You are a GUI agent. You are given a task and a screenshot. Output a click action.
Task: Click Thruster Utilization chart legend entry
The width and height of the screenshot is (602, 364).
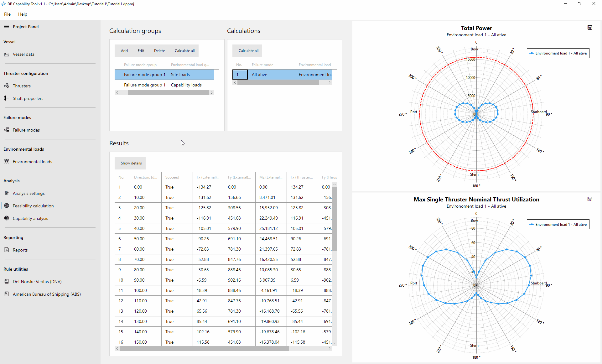point(558,225)
